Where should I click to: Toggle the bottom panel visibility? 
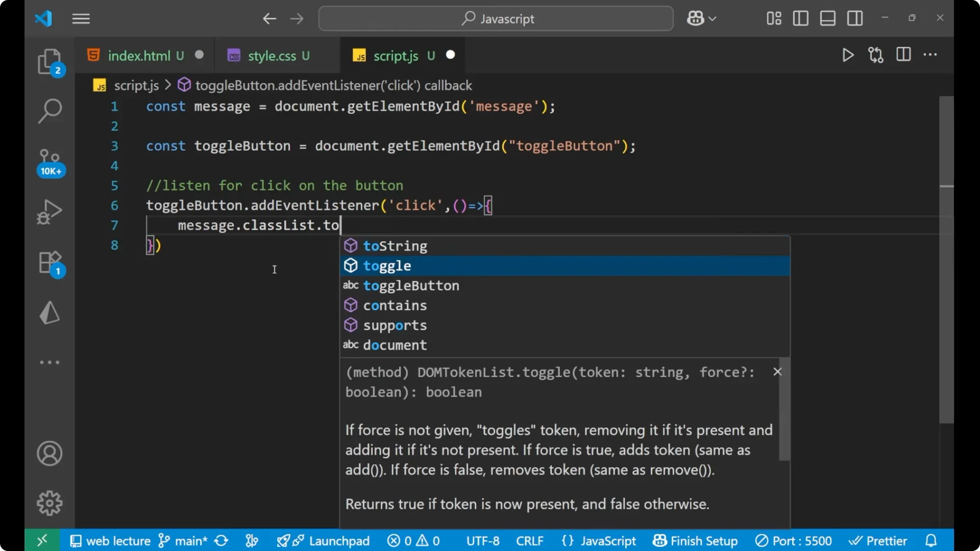tap(827, 18)
